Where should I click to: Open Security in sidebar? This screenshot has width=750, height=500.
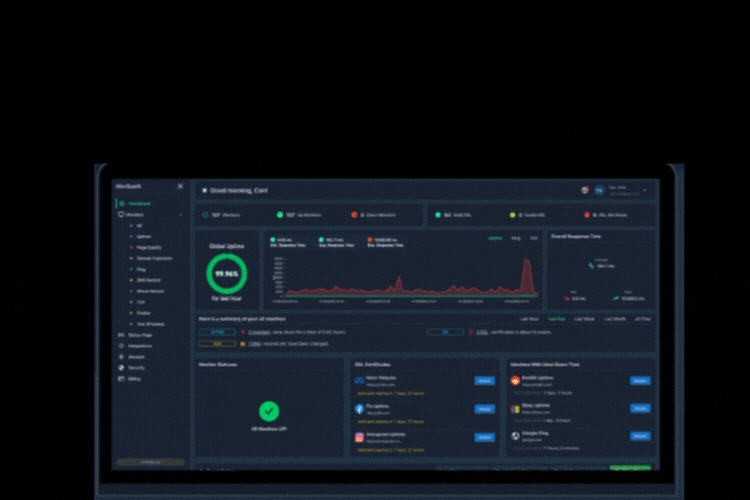(x=136, y=368)
